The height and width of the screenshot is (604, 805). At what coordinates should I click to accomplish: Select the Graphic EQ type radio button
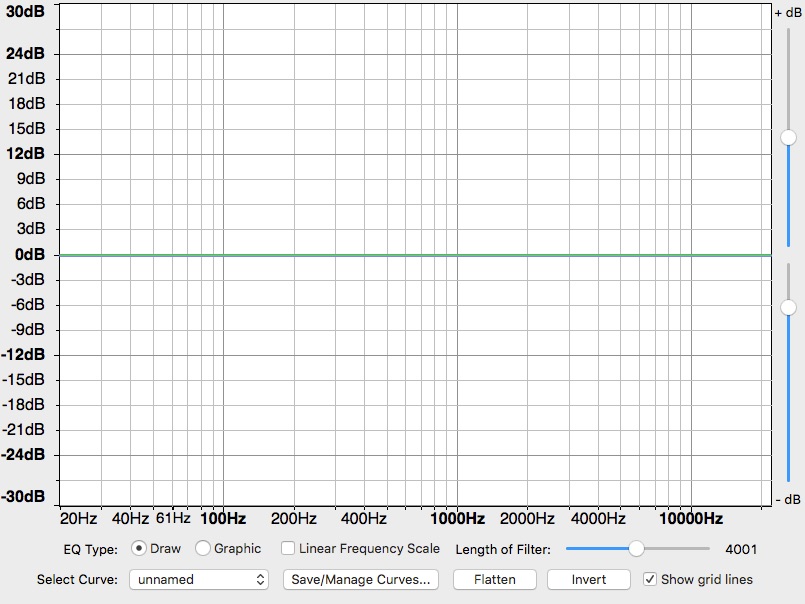tap(203, 549)
